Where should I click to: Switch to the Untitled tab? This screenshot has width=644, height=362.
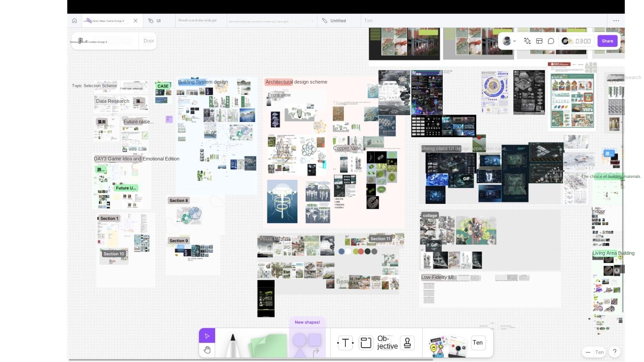(338, 21)
